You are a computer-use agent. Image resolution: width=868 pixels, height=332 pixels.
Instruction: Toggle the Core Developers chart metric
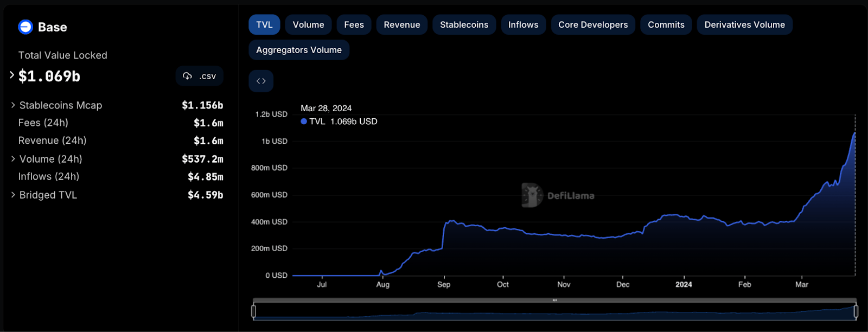coord(593,24)
